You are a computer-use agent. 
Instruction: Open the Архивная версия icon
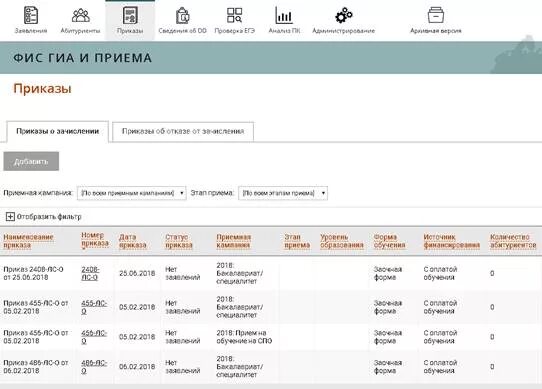point(436,15)
